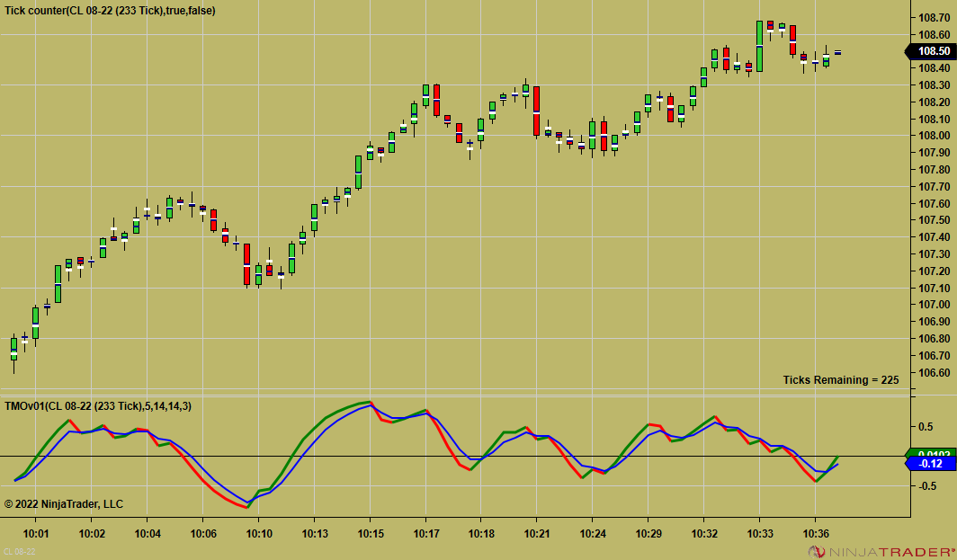
Task: Click the 107.40 price axis label
Action: coord(934,237)
